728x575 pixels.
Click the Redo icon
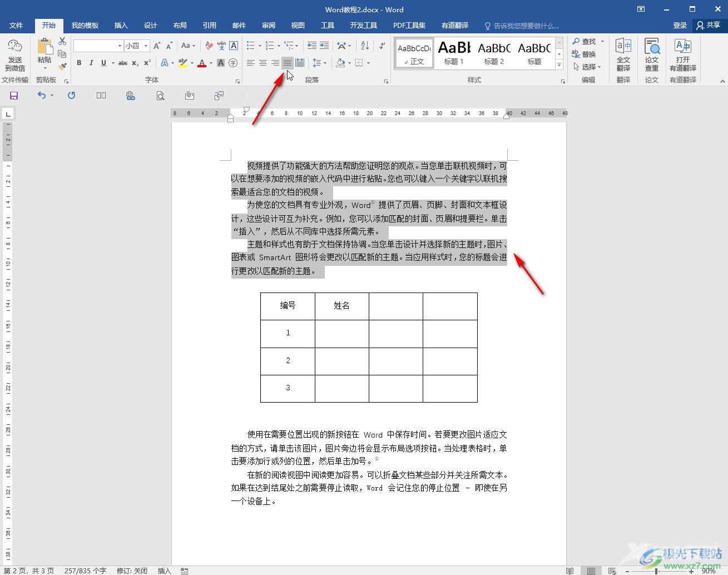pos(71,96)
